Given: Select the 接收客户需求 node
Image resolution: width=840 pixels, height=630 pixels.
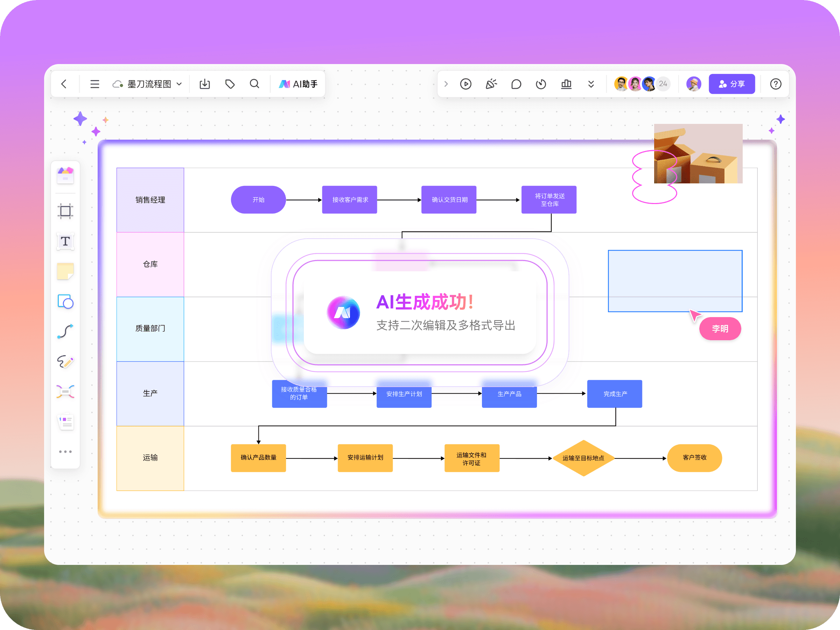Looking at the screenshot, I should coord(350,200).
